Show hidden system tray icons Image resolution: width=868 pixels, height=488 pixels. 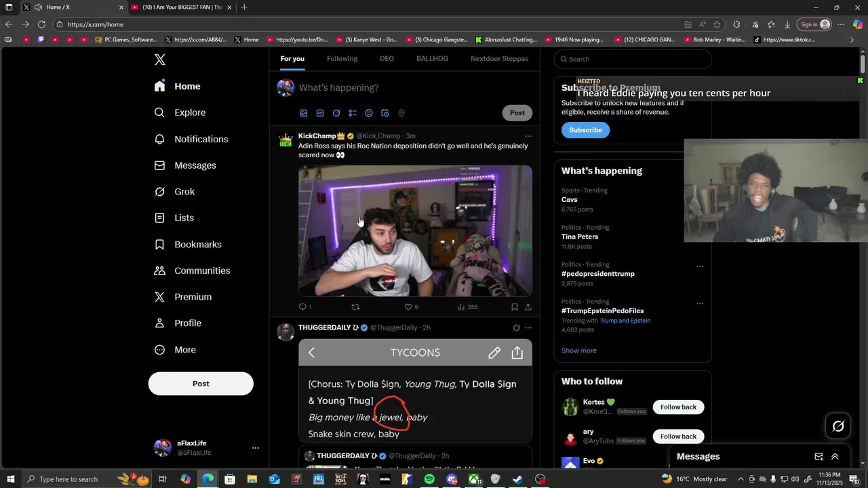click(741, 479)
